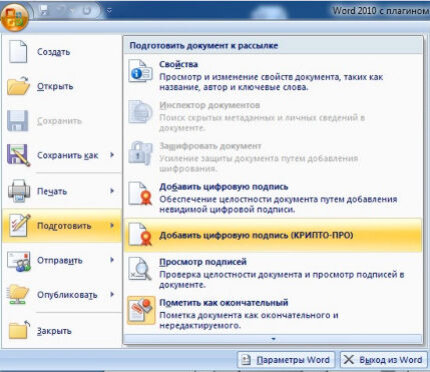This screenshot has height=372, width=430.
Task: Click the icon on Параметры Word button
Action: [x=246, y=360]
